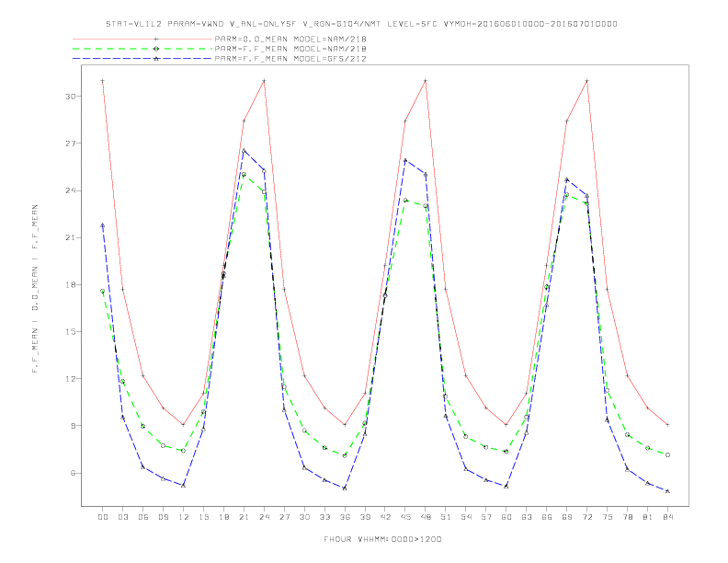Click y-axis tick value 24

click(x=70, y=190)
